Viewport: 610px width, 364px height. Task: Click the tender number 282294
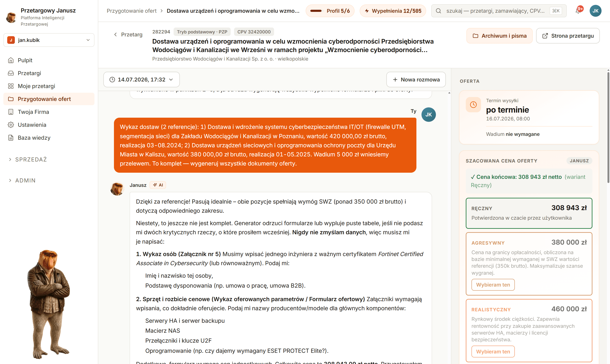[161, 32]
